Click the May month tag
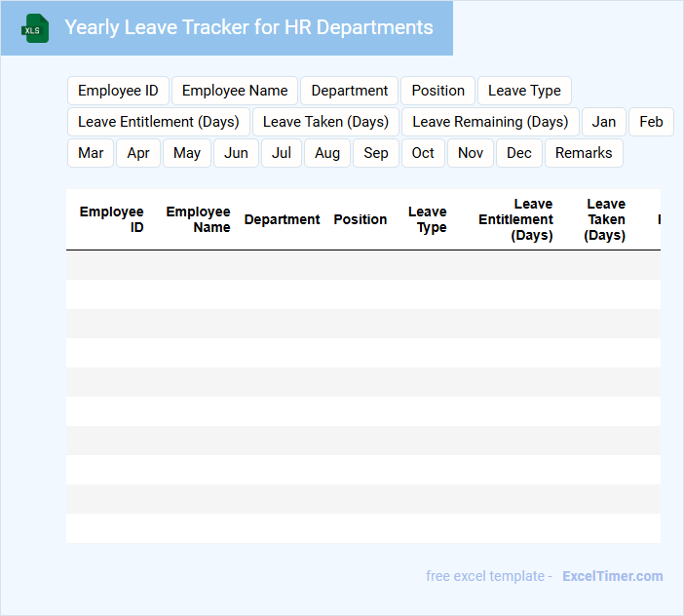Image resolution: width=684 pixels, height=616 pixels. 187,153
